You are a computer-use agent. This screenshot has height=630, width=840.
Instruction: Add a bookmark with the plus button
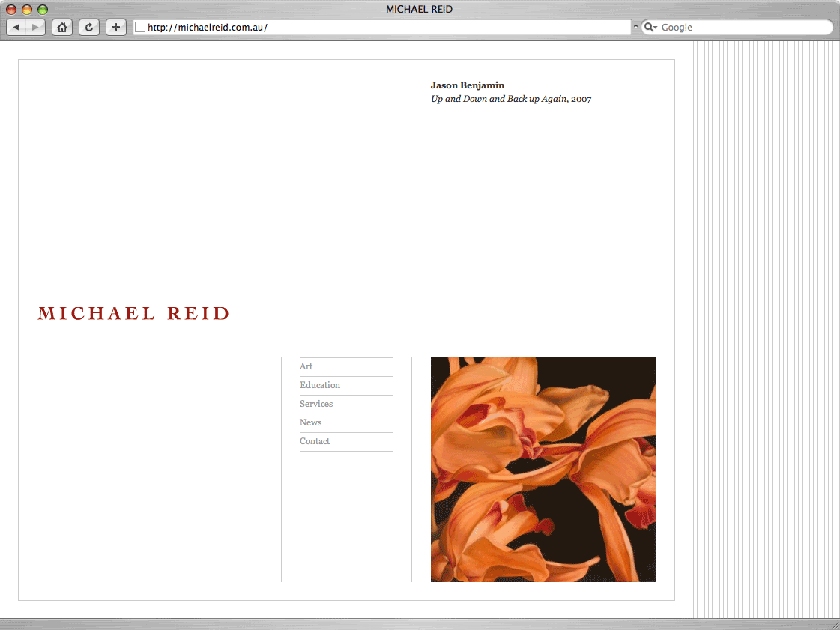pyautogui.click(x=115, y=27)
